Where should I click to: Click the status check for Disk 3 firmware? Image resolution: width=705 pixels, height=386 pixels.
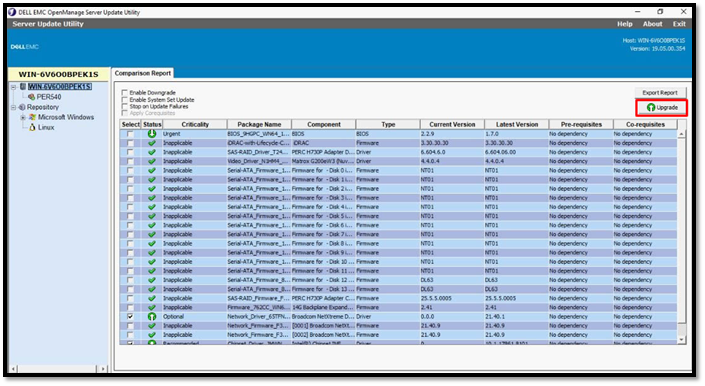[x=152, y=198]
